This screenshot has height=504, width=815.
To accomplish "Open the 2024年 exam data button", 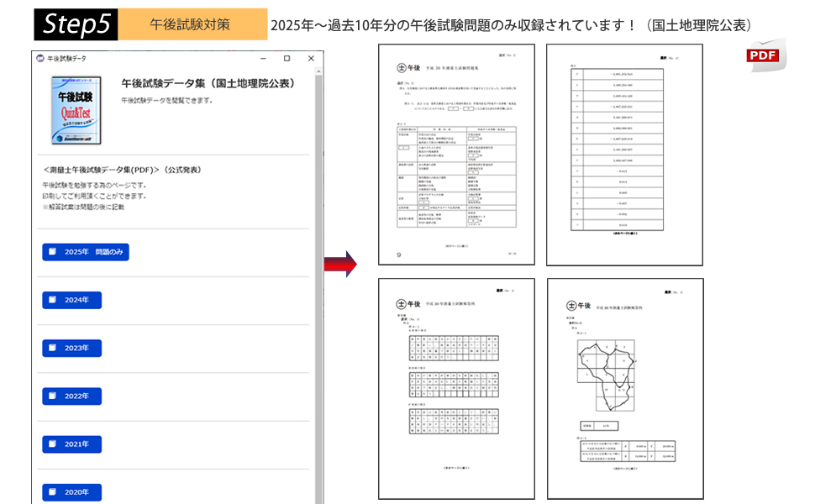I will click(x=71, y=300).
